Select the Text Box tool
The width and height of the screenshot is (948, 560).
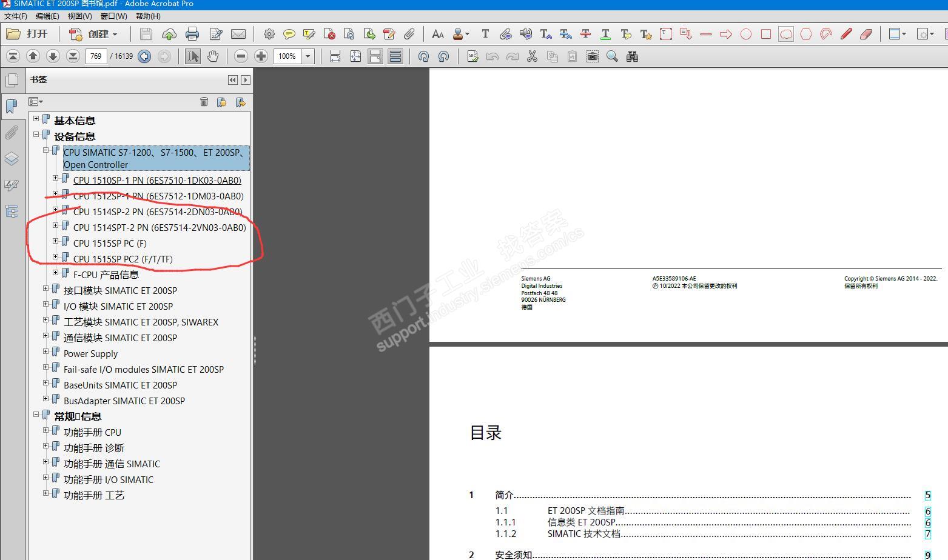(666, 34)
